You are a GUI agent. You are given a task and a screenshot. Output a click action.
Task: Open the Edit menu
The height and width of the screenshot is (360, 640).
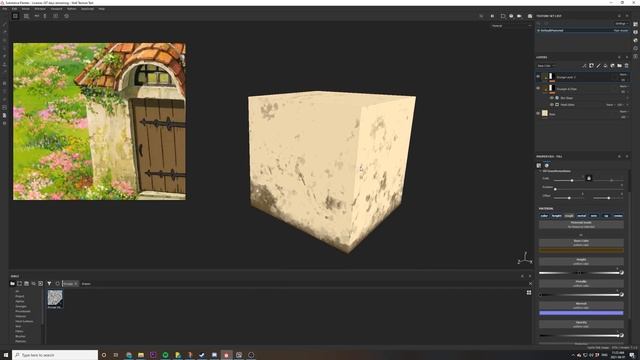coord(14,9)
